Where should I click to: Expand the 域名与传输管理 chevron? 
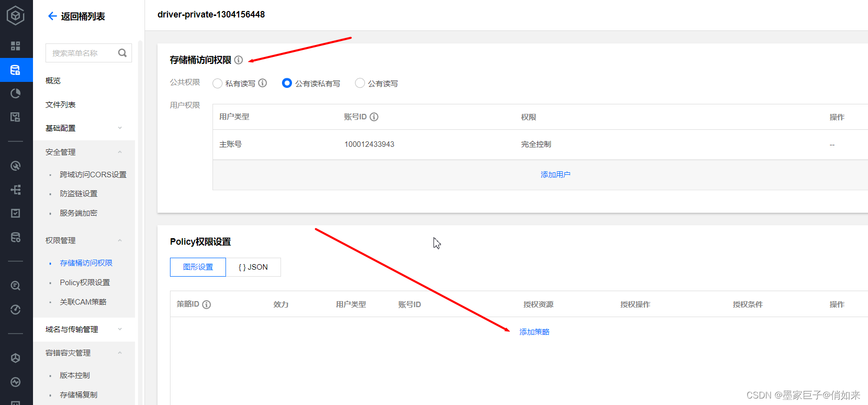[x=120, y=329]
